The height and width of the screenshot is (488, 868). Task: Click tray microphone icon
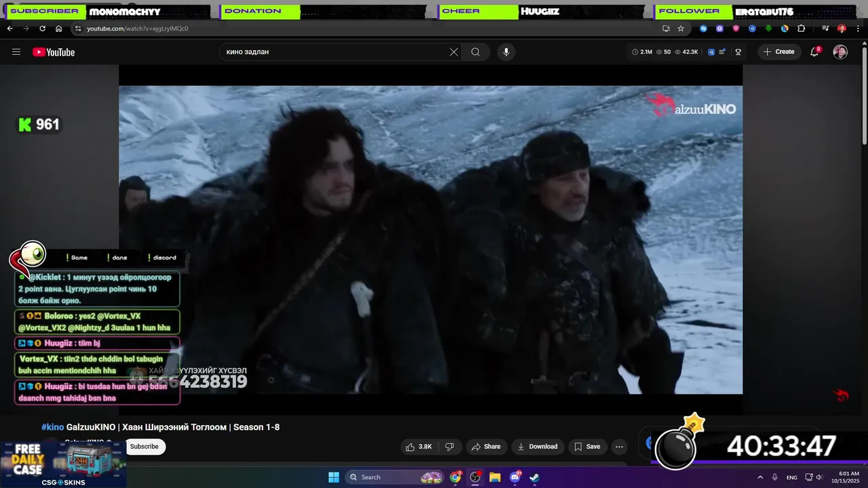(x=774, y=477)
